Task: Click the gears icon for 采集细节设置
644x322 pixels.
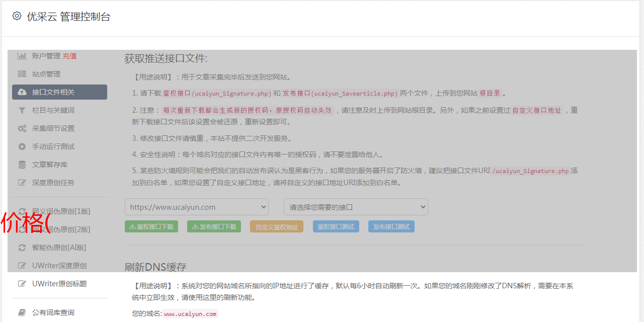Action: tap(22, 128)
